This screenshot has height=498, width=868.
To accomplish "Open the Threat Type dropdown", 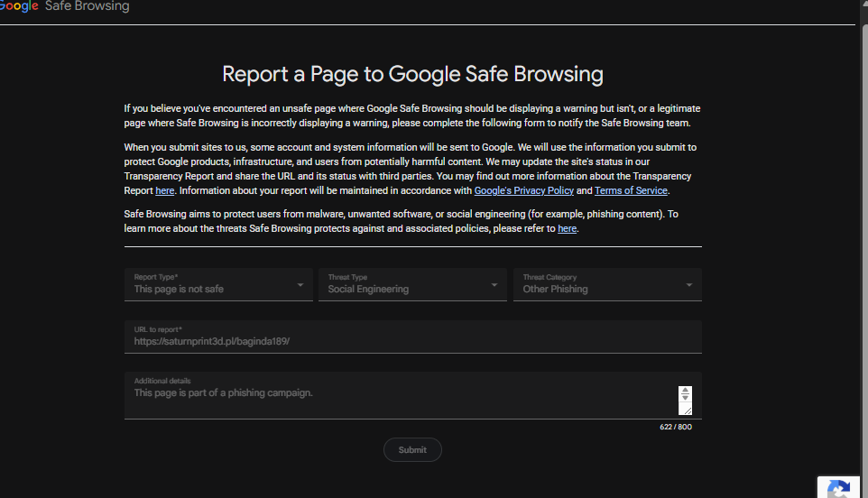I will (x=412, y=284).
